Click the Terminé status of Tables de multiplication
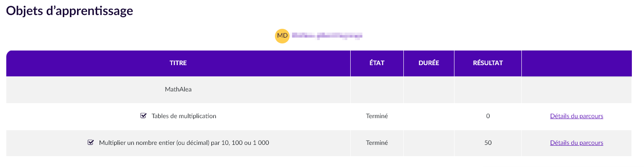The image size is (644, 167). click(x=377, y=116)
